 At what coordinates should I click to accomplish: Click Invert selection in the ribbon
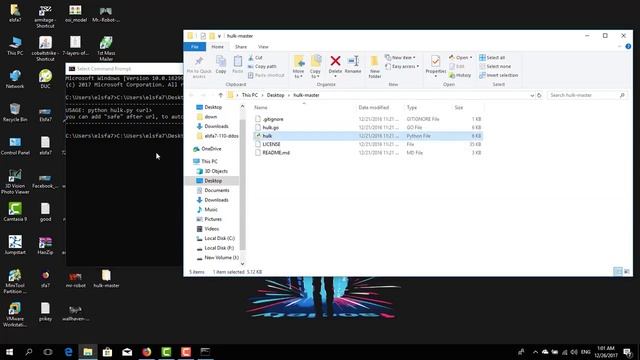click(x=498, y=75)
